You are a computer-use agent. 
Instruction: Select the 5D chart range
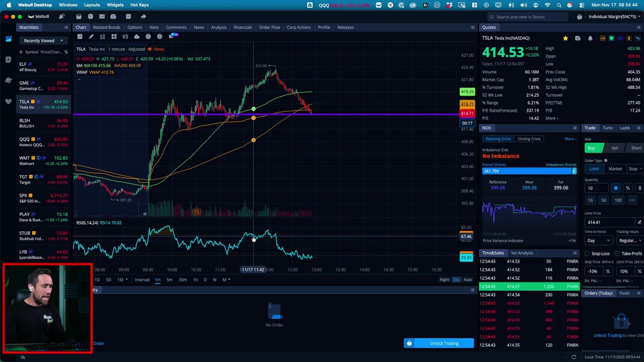point(108,280)
